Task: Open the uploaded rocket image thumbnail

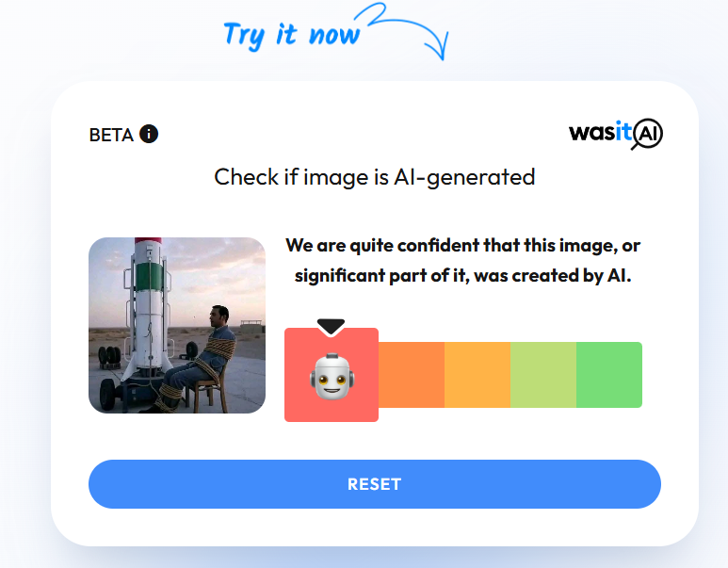Action: coord(177,325)
